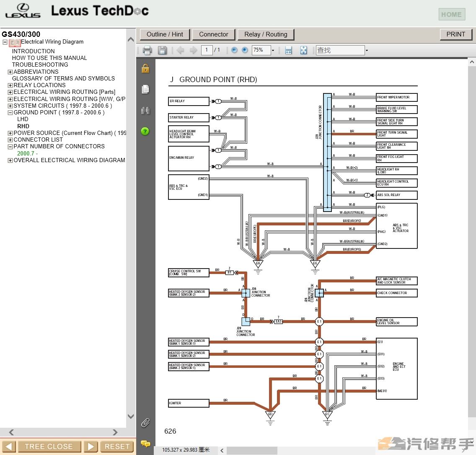The image size is (476, 455).
Task: Click the Electrical Wiring Diagram book icon
Action: click(x=15, y=43)
